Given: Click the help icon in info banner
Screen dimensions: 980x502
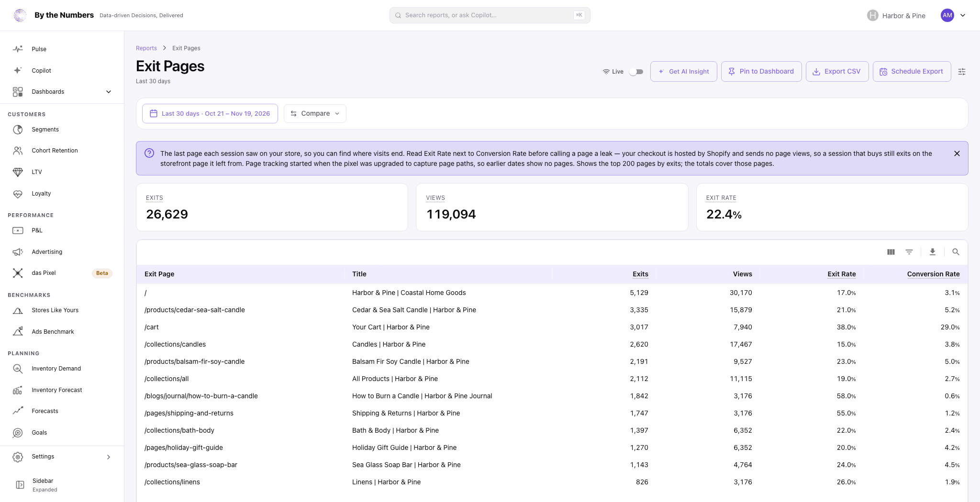Looking at the screenshot, I should pos(149,153).
